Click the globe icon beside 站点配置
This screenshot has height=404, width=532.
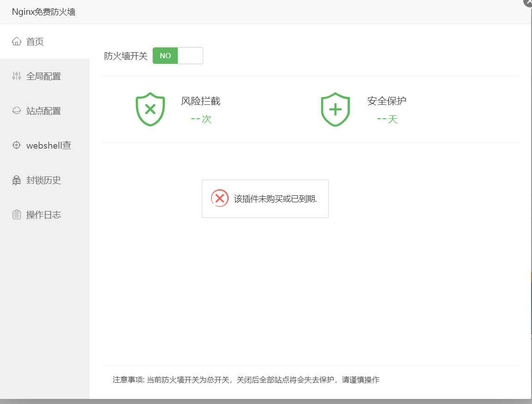(17, 111)
